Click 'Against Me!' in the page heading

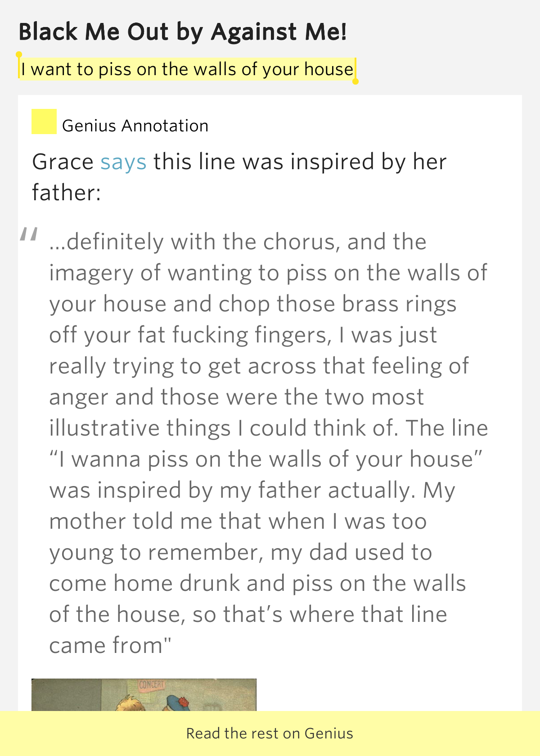click(279, 31)
